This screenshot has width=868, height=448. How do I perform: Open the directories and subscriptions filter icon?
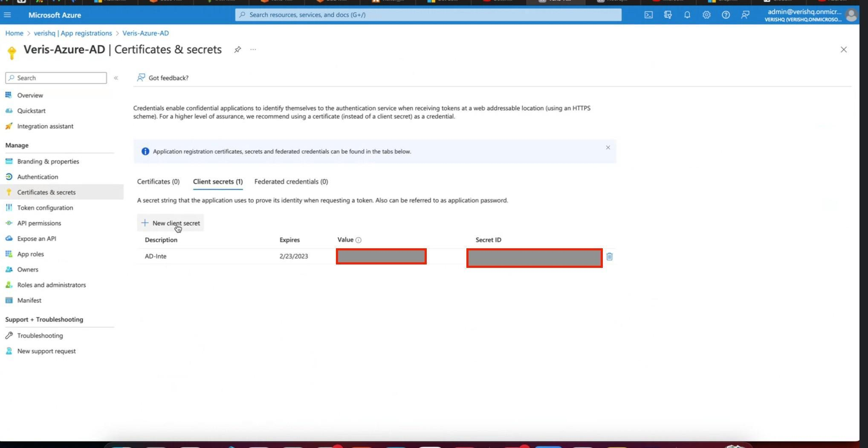point(668,15)
